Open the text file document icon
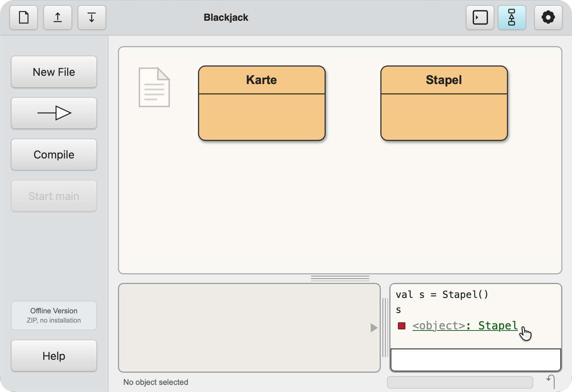The height and width of the screenshot is (392, 572). click(154, 87)
